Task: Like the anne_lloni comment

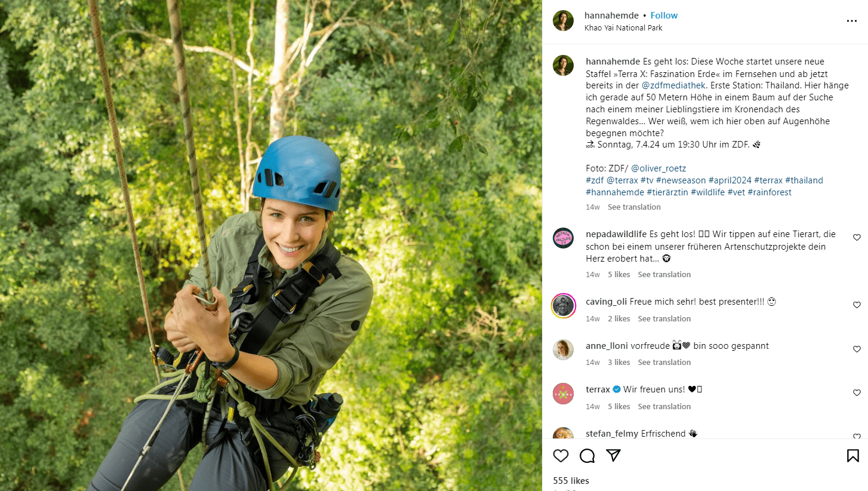Action: (x=857, y=349)
